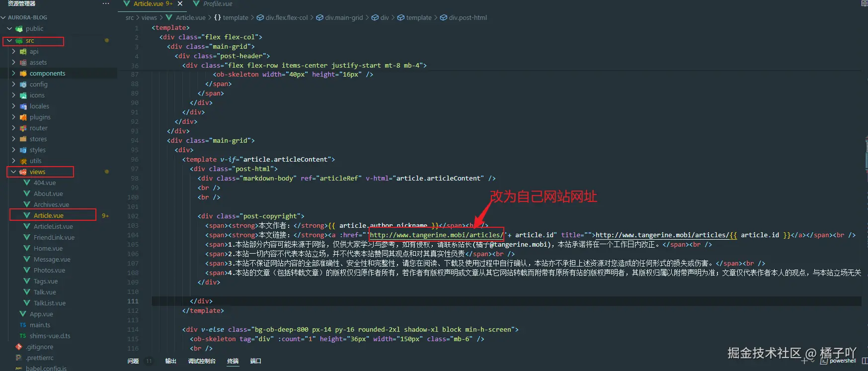Collapse the public folder chevron
The height and width of the screenshot is (371, 868).
(x=9, y=29)
